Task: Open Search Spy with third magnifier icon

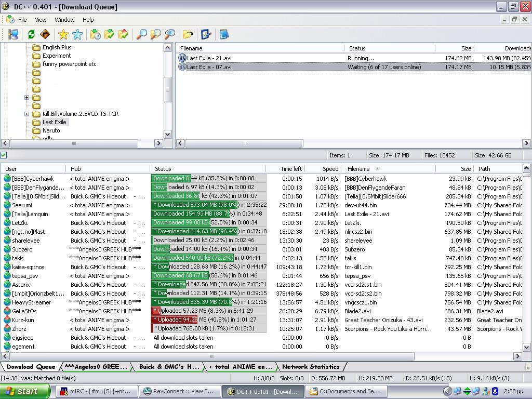Action: [170, 34]
